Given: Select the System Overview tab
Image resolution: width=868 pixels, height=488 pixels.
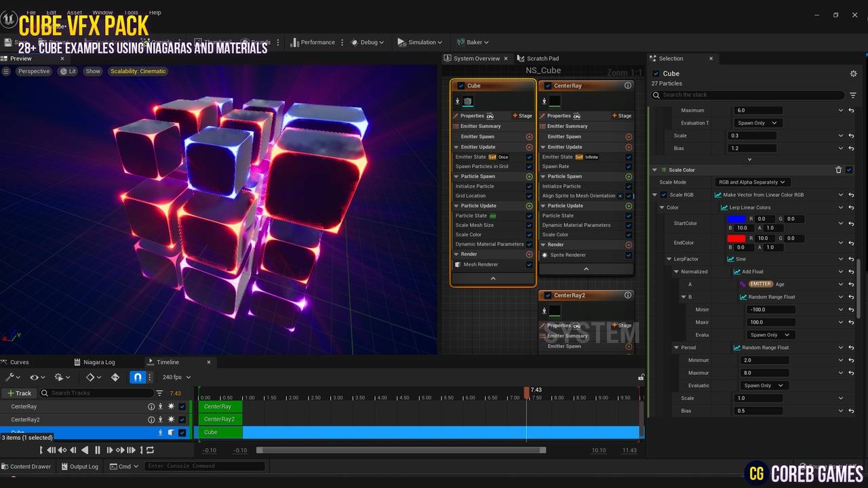Looking at the screenshot, I should [477, 58].
